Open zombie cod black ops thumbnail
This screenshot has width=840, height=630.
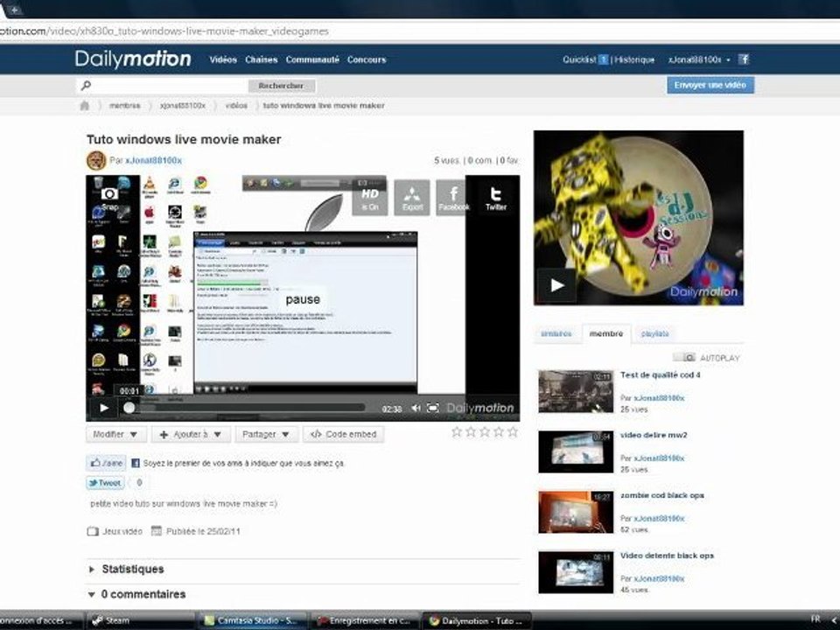[576, 512]
